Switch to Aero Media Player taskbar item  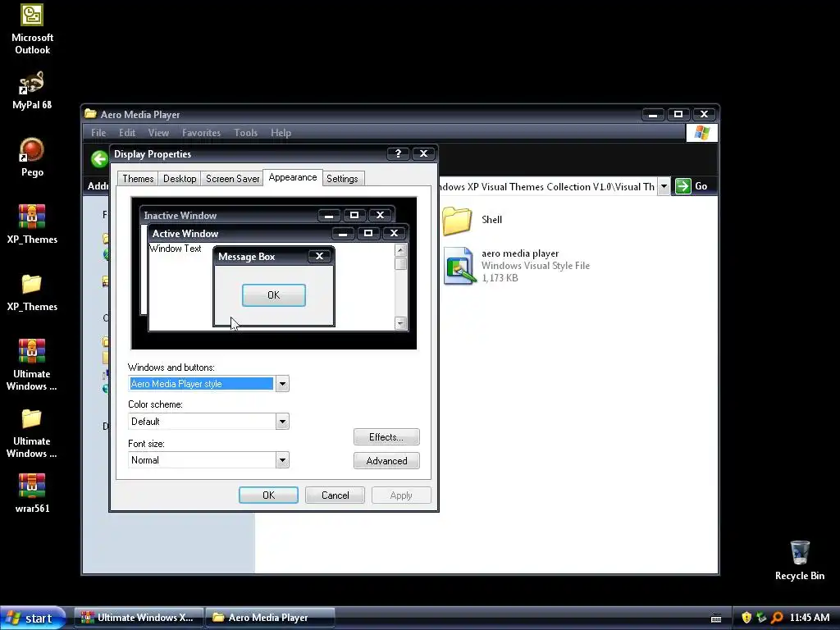[270, 618]
